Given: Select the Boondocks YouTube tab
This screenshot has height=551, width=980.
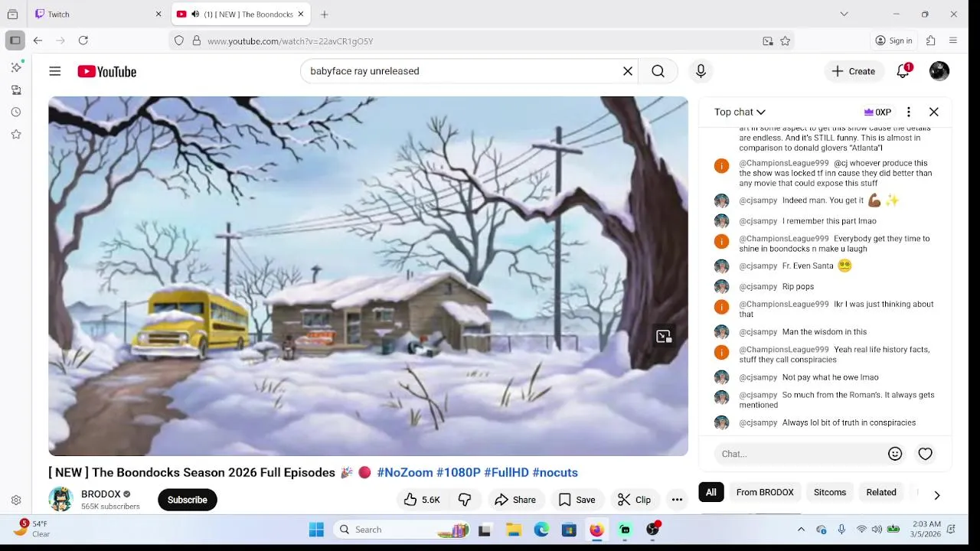Looking at the screenshot, I should tap(240, 14).
